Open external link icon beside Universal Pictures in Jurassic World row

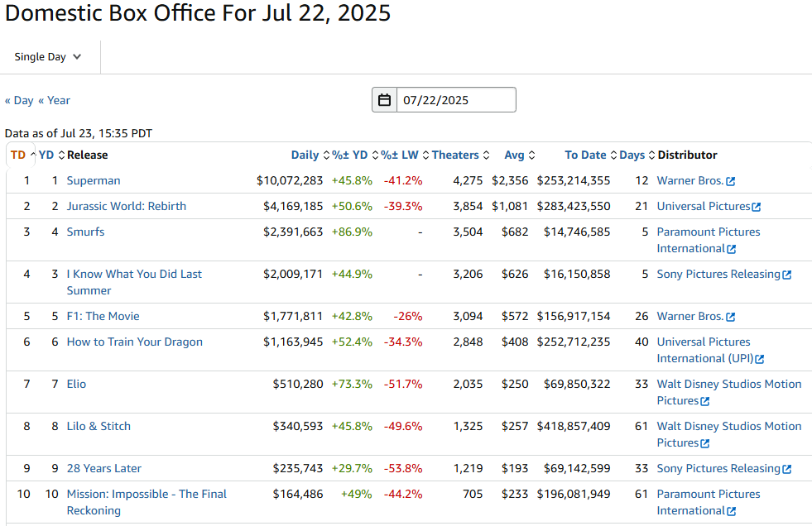tap(757, 207)
